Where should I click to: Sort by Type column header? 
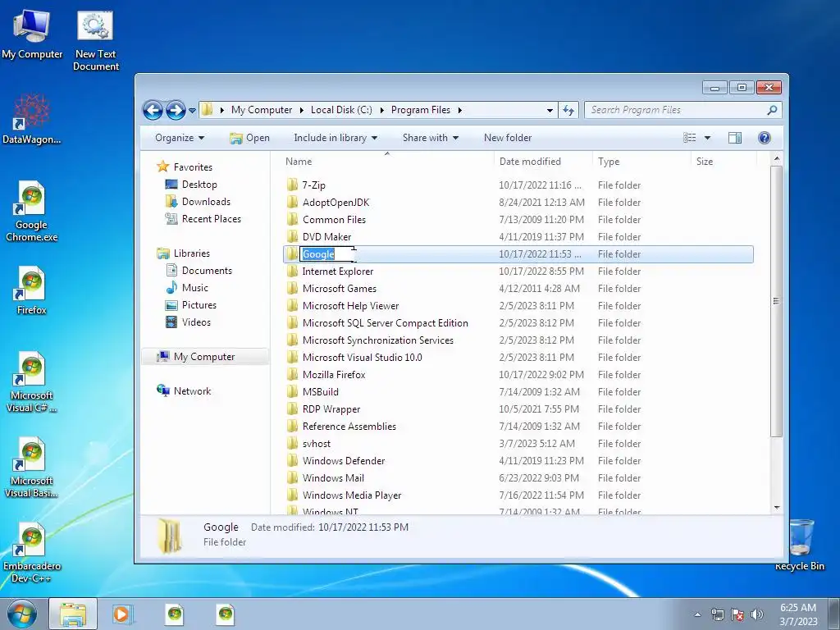pyautogui.click(x=609, y=162)
